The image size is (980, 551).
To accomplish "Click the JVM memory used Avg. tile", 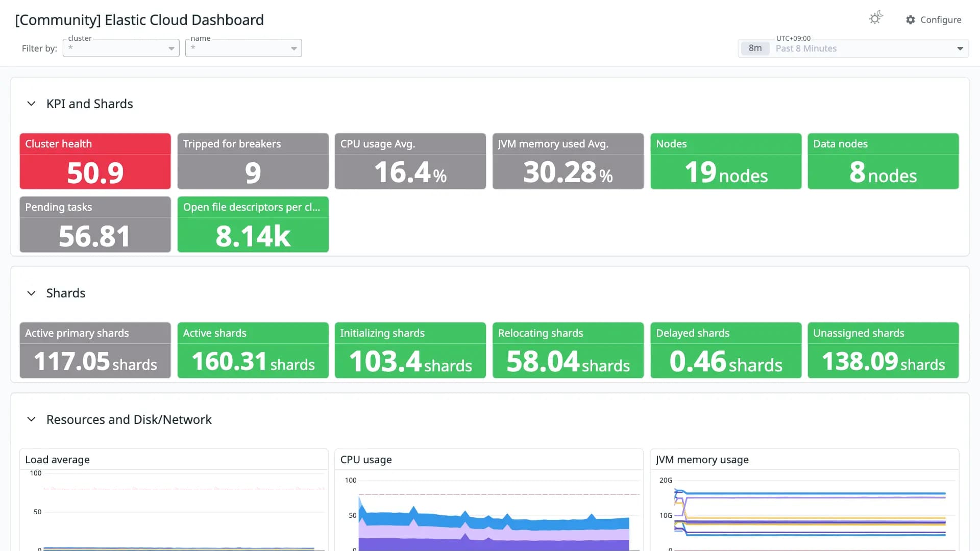I will pyautogui.click(x=568, y=161).
